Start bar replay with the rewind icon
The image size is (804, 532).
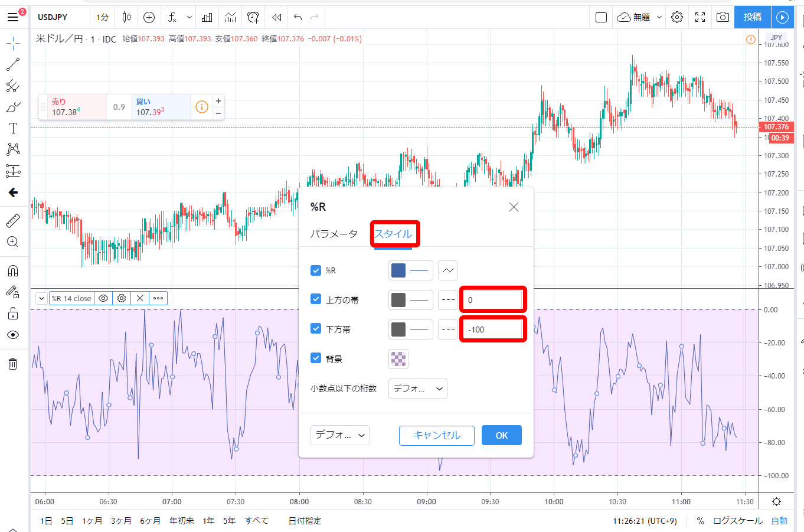(x=276, y=17)
